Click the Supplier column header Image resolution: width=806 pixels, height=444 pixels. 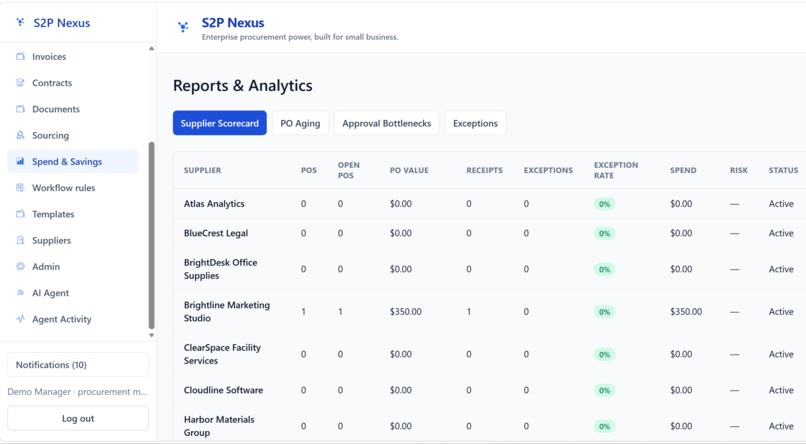coord(203,170)
